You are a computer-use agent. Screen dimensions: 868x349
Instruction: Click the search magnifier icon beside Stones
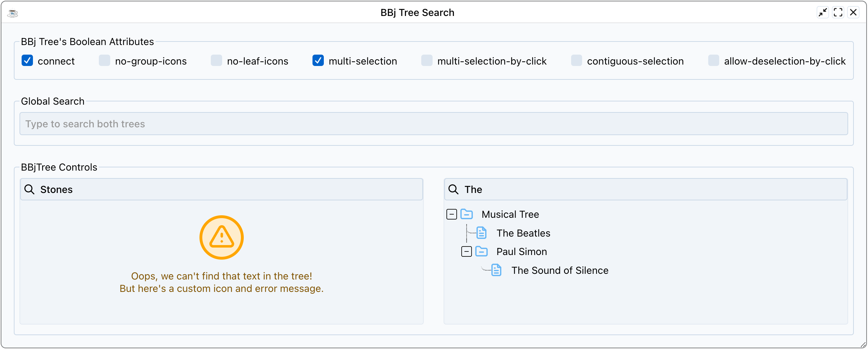click(x=29, y=189)
